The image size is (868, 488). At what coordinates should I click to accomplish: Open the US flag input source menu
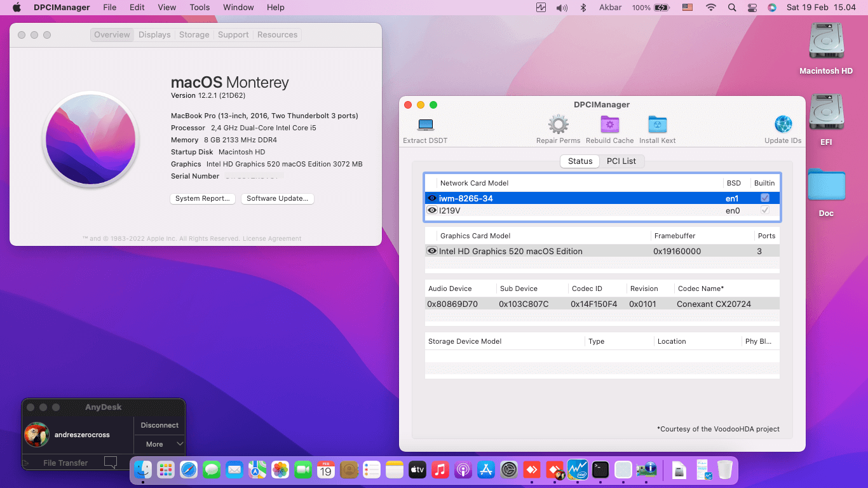pyautogui.click(x=688, y=8)
